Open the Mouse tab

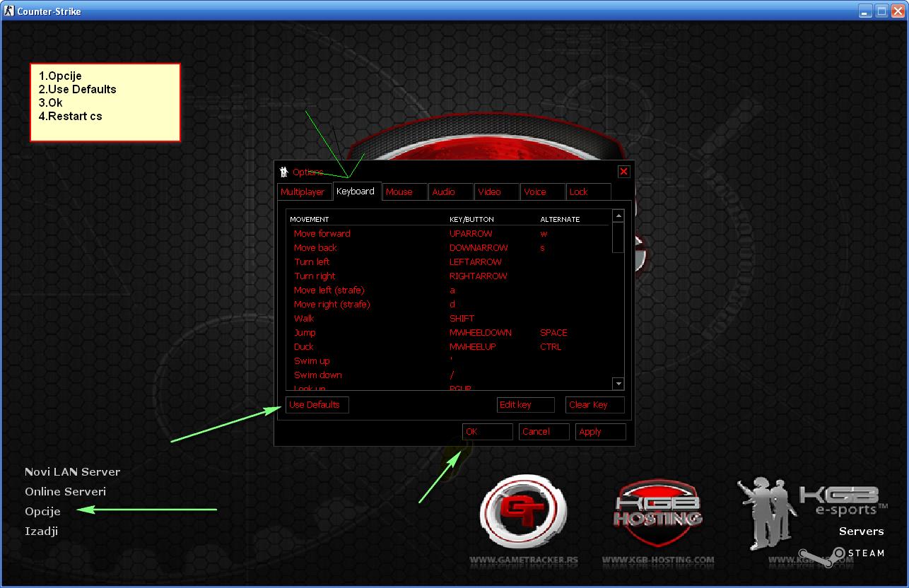tap(406, 192)
